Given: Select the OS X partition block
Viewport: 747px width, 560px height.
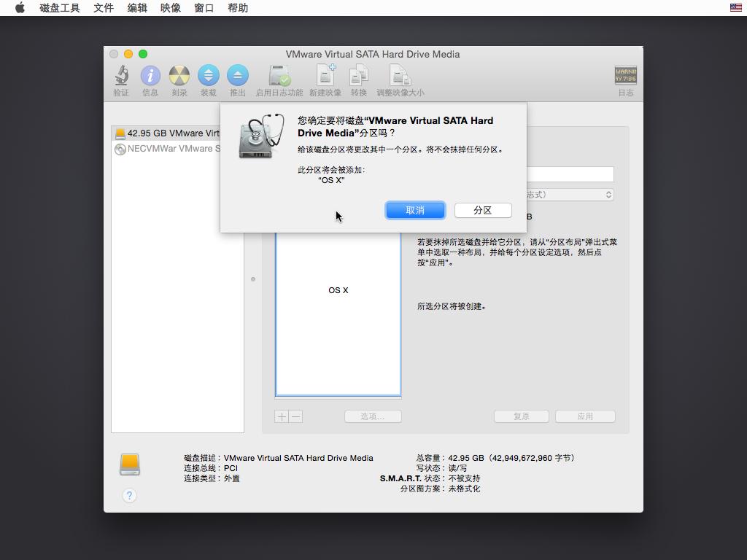Looking at the screenshot, I should (338, 314).
